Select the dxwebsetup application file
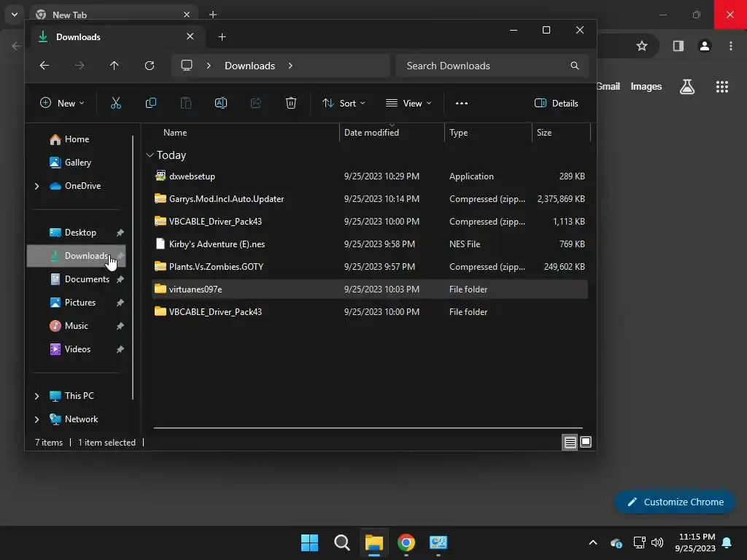This screenshot has width=747, height=560. coord(370,176)
